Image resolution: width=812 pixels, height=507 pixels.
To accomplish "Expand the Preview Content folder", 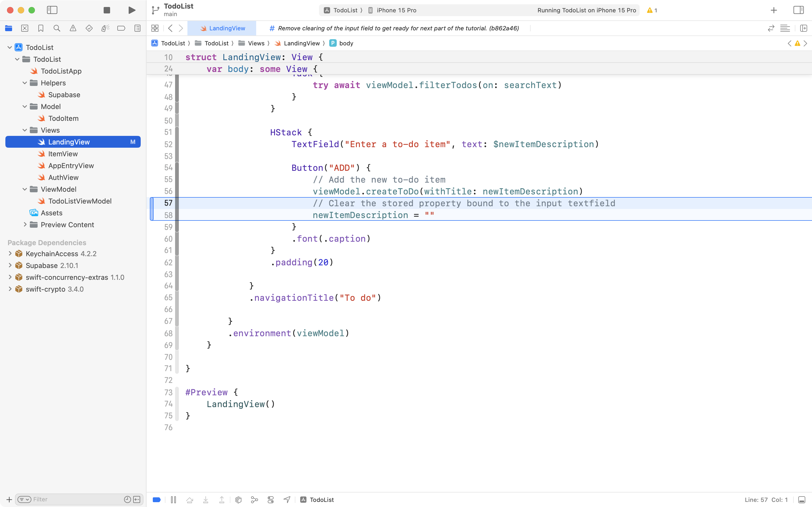I will (25, 225).
